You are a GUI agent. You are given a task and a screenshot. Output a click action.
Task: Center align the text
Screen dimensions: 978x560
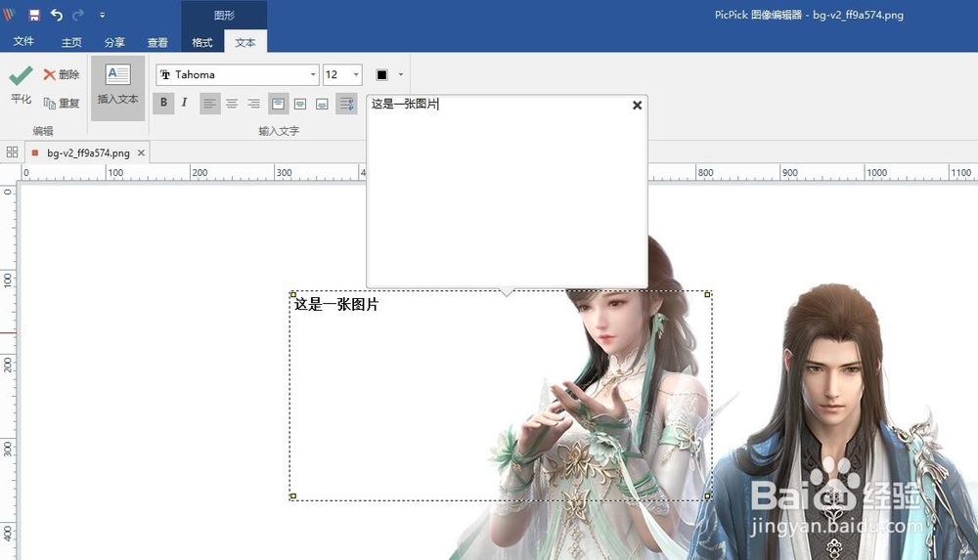point(232,104)
